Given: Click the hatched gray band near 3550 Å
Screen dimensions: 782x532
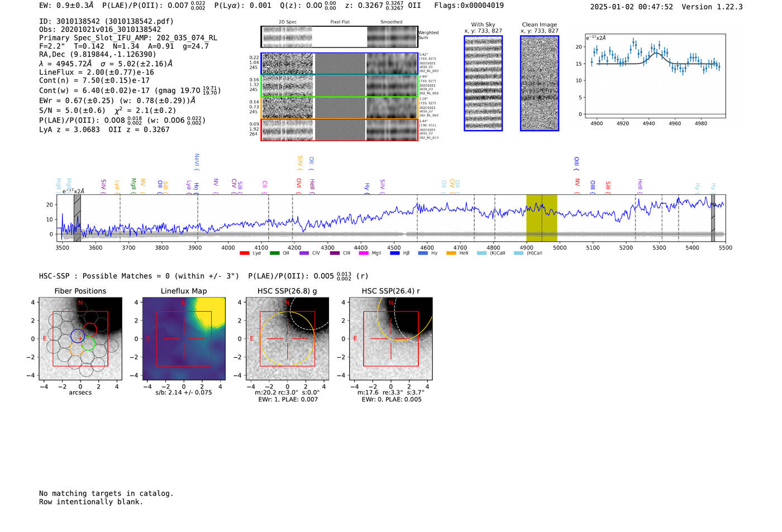Looking at the screenshot, I should pos(77,218).
